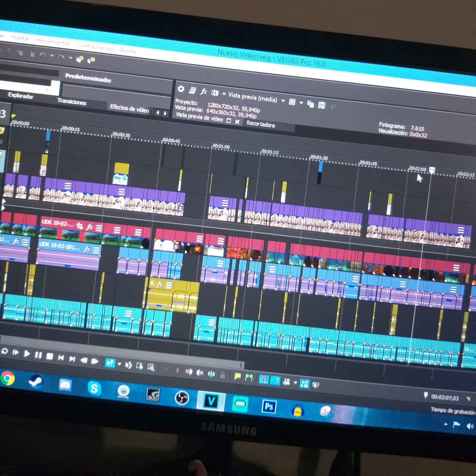Open the Herramientas menu
The width and height of the screenshot is (476, 476).
(53, 42)
